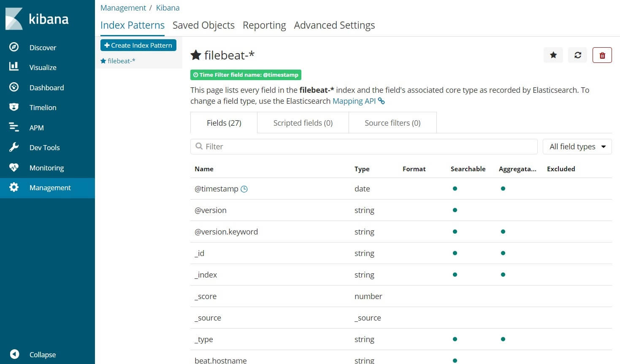Click the Timelion label in sidebar

[43, 108]
